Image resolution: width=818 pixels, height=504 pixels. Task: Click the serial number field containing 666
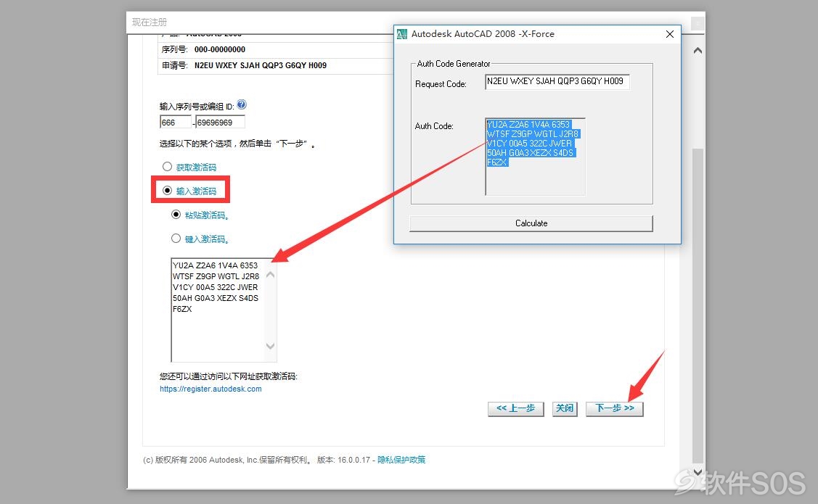[176, 122]
